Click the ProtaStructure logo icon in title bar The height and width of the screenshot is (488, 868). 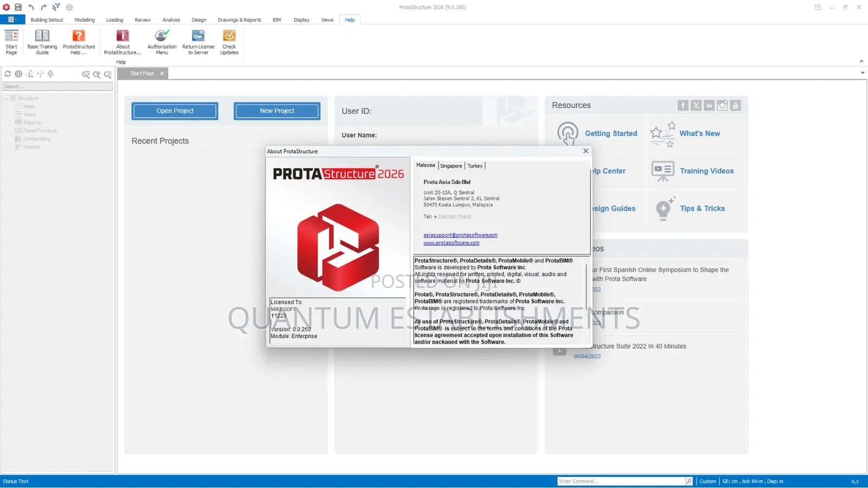[x=7, y=7]
